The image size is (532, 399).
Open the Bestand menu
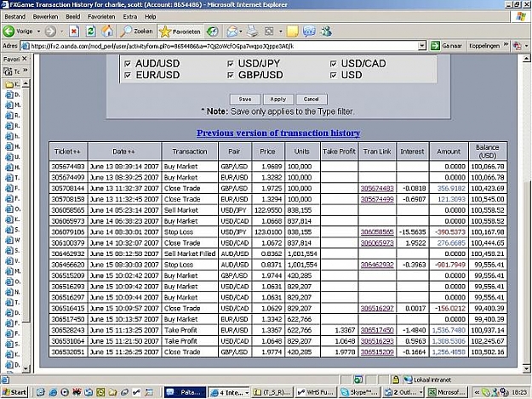(x=15, y=17)
